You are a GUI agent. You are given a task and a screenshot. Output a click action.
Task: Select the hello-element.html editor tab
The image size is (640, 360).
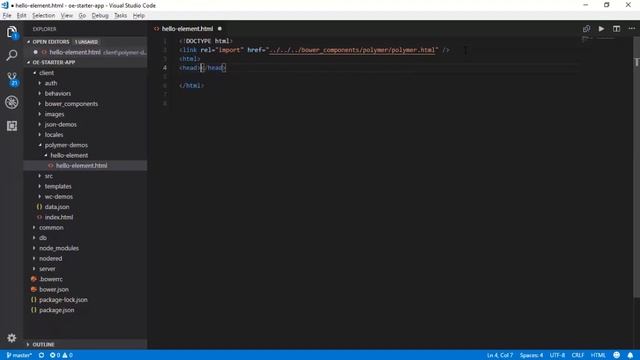187,29
